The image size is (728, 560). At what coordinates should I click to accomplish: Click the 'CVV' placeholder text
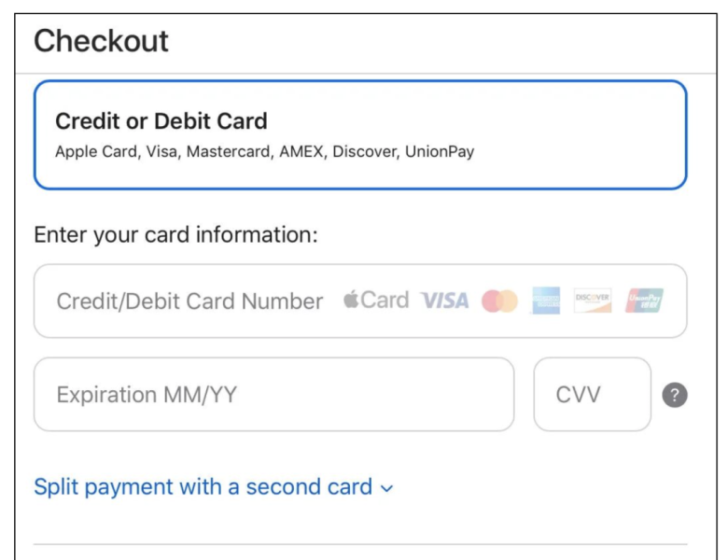[578, 395]
